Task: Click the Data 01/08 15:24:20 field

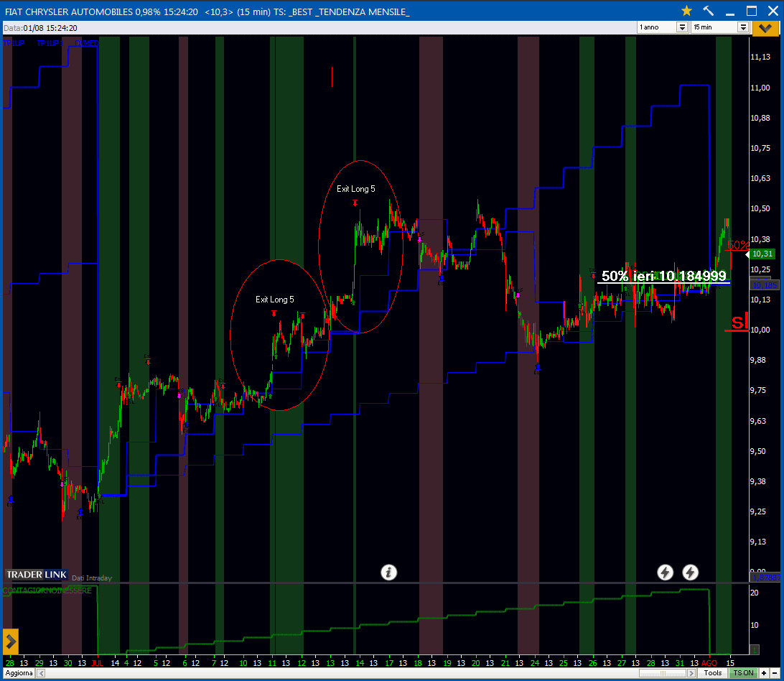Action: (x=41, y=28)
